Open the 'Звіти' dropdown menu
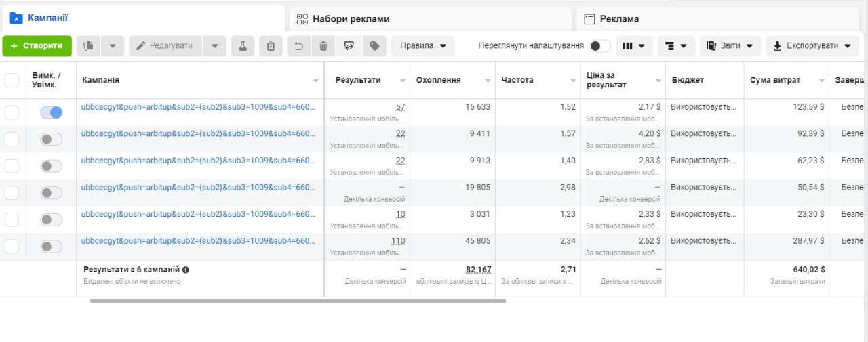Viewport: 868px width, 342px height. pyautogui.click(x=729, y=46)
